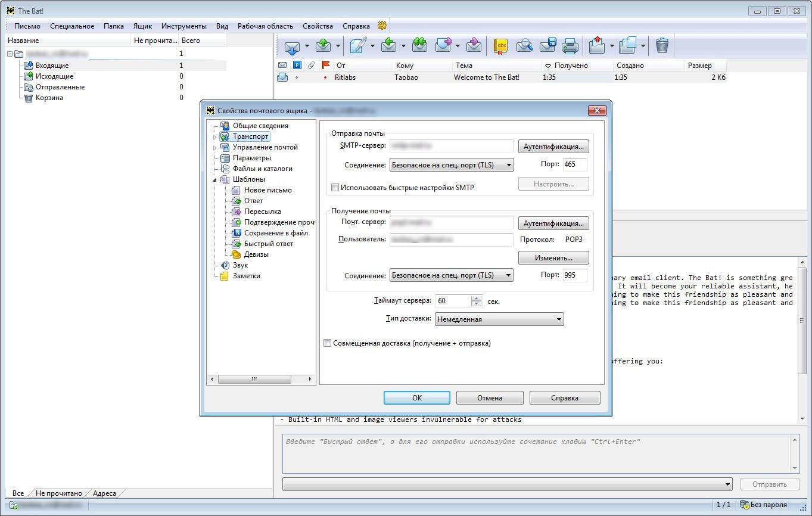The image size is (812, 516).
Task: Click Отмена in mailbox properties dialog
Action: [x=490, y=397]
